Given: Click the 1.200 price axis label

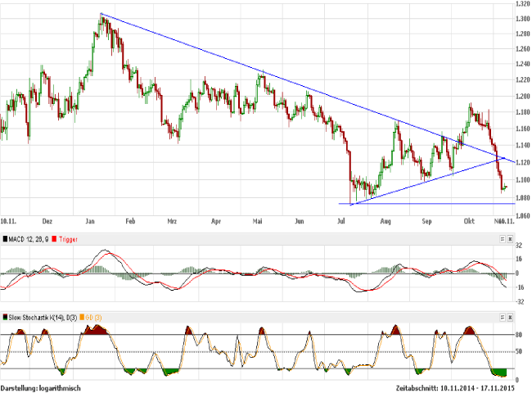Looking at the screenshot, I should 521,96.
